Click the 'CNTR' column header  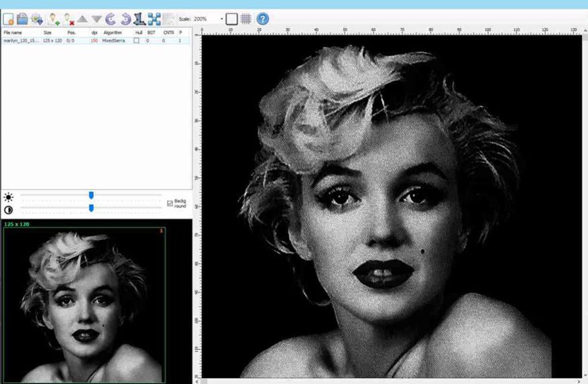[x=168, y=33]
